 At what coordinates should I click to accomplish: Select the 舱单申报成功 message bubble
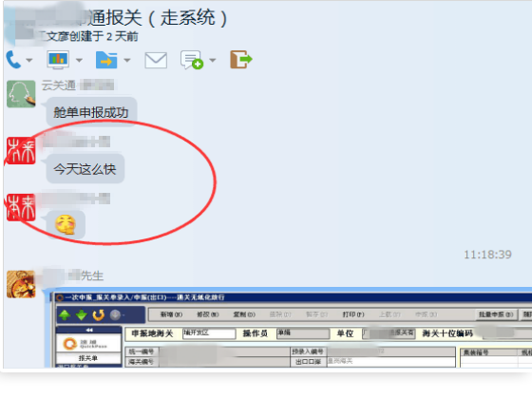click(x=91, y=112)
